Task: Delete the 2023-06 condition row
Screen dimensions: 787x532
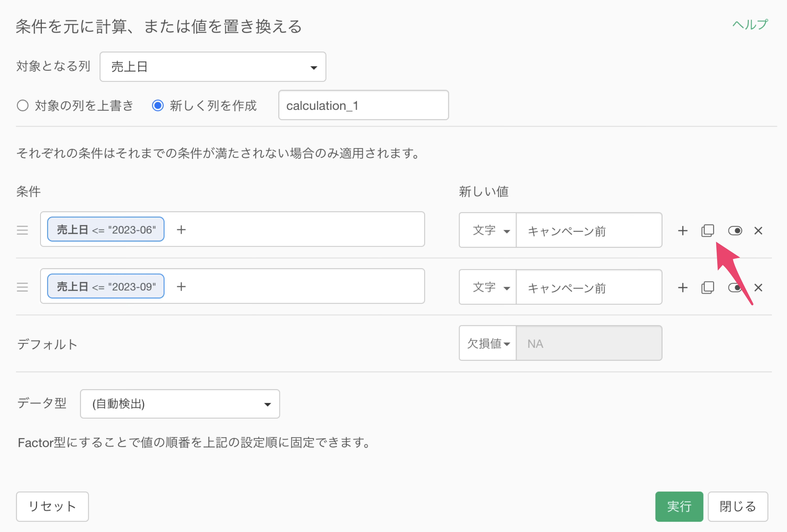Action: (758, 231)
